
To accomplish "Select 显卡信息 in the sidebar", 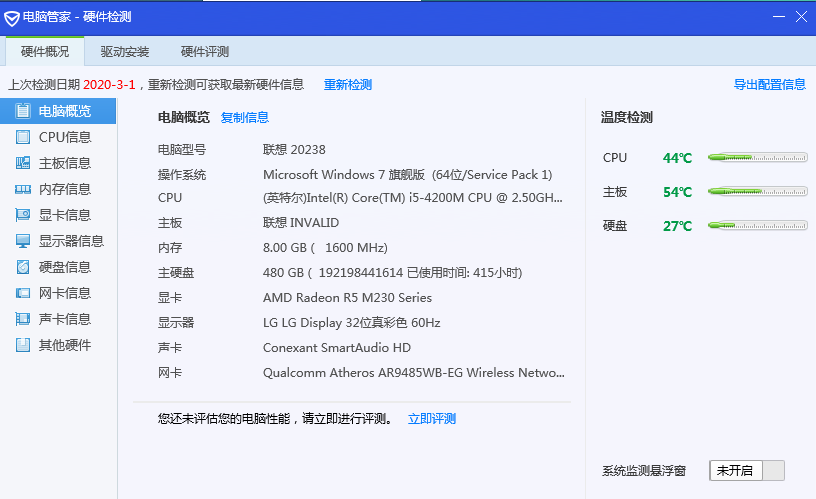I will [58, 215].
